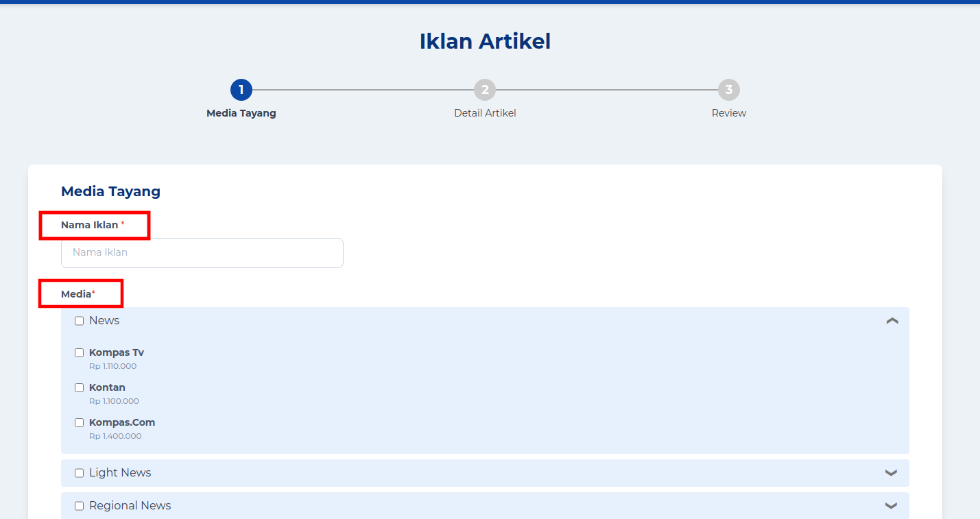Viewport: 980px width, 519px height.
Task: Expand the Regional News section chevron
Action: 891,506
